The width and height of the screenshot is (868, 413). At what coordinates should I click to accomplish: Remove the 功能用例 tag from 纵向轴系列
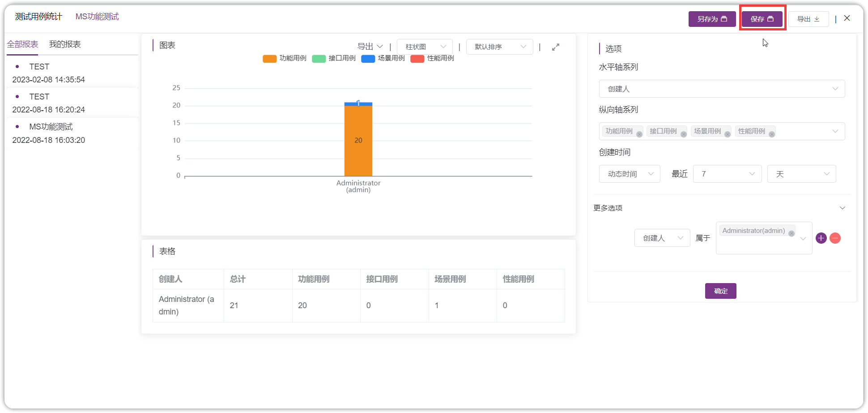[639, 134]
